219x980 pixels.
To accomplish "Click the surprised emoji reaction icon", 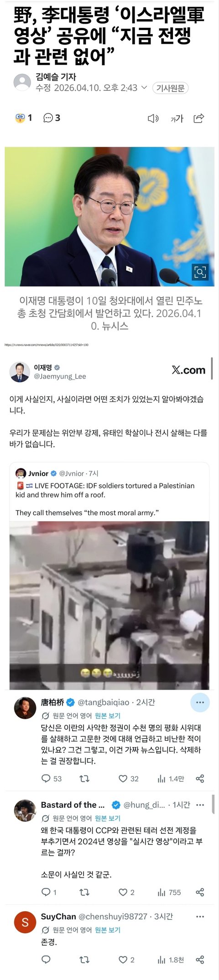I will tap(20, 118).
